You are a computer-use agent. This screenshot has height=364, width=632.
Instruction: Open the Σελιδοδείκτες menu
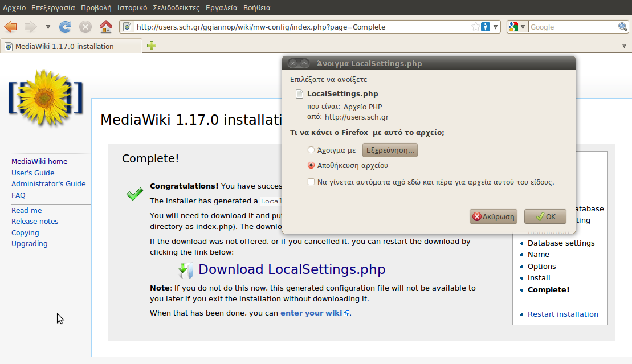click(176, 7)
